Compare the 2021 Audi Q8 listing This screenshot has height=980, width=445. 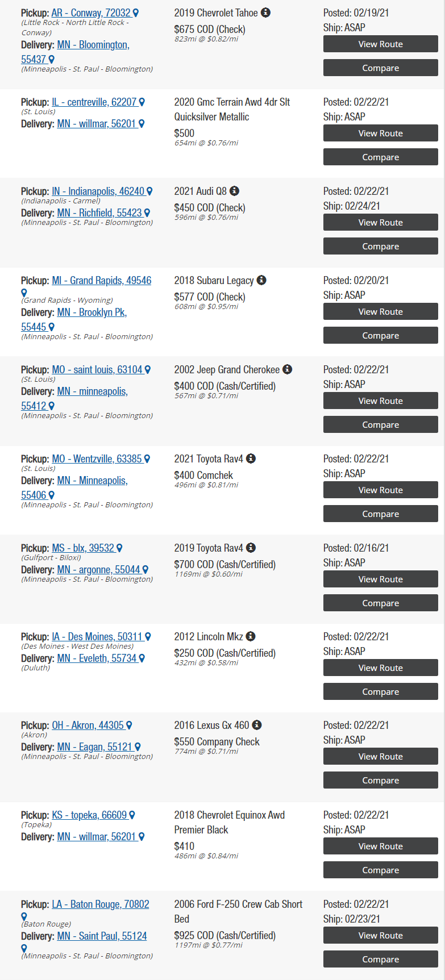coord(381,247)
